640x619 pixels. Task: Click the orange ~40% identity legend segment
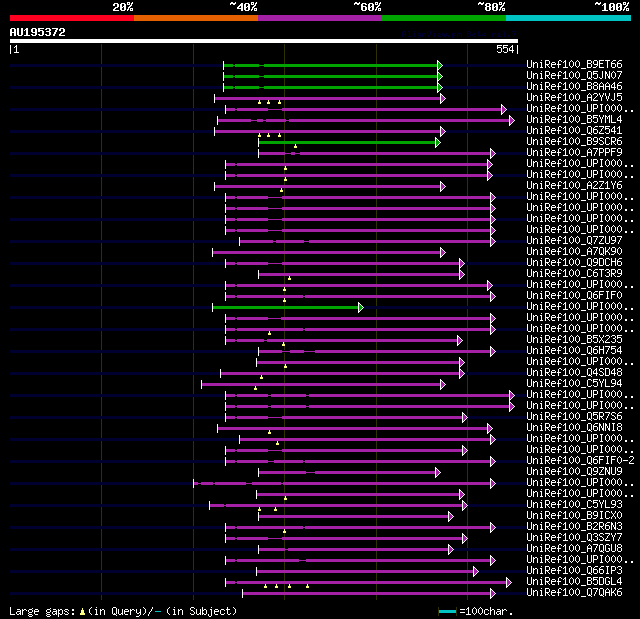[x=196, y=18]
